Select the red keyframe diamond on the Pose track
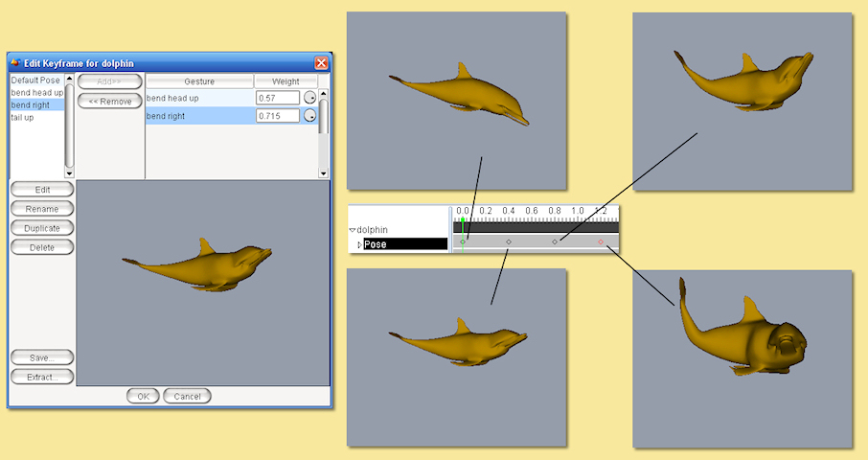The width and height of the screenshot is (868, 460). (601, 242)
